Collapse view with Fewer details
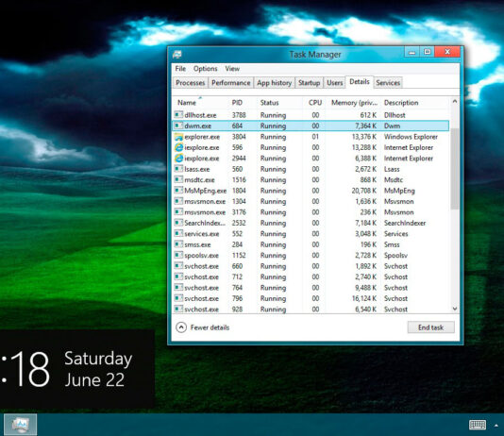The height and width of the screenshot is (436, 504). [203, 327]
